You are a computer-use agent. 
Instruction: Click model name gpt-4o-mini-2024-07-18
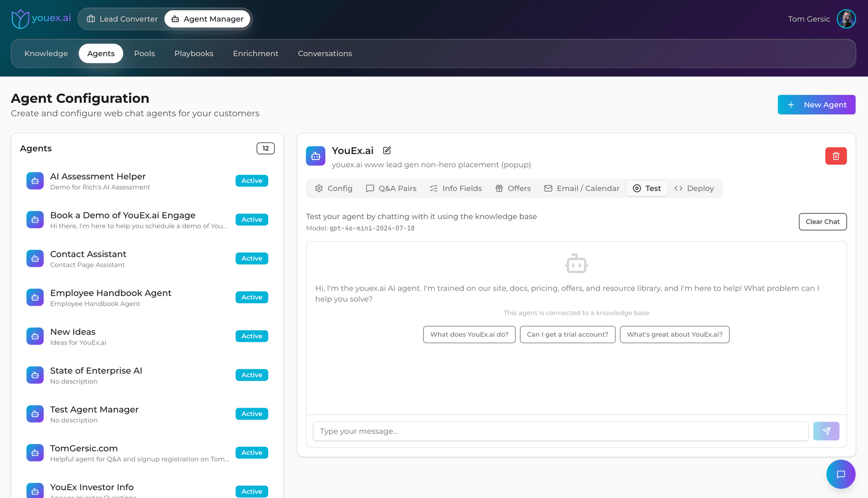[x=372, y=228]
